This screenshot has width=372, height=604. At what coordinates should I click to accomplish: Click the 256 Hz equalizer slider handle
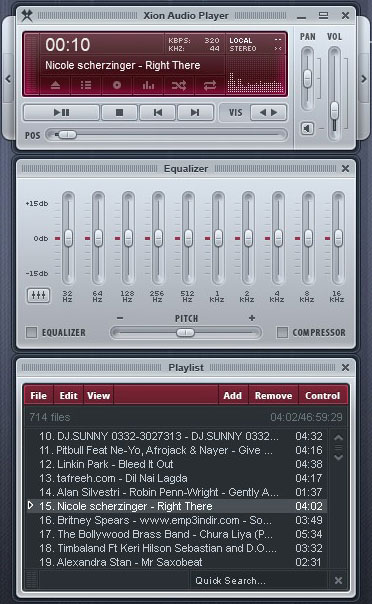158,238
